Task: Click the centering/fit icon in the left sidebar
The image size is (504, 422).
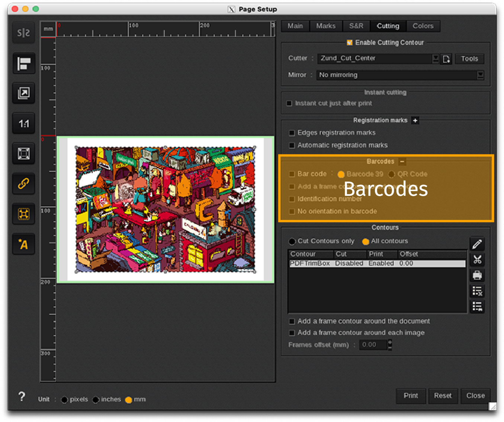Action: 23,153
